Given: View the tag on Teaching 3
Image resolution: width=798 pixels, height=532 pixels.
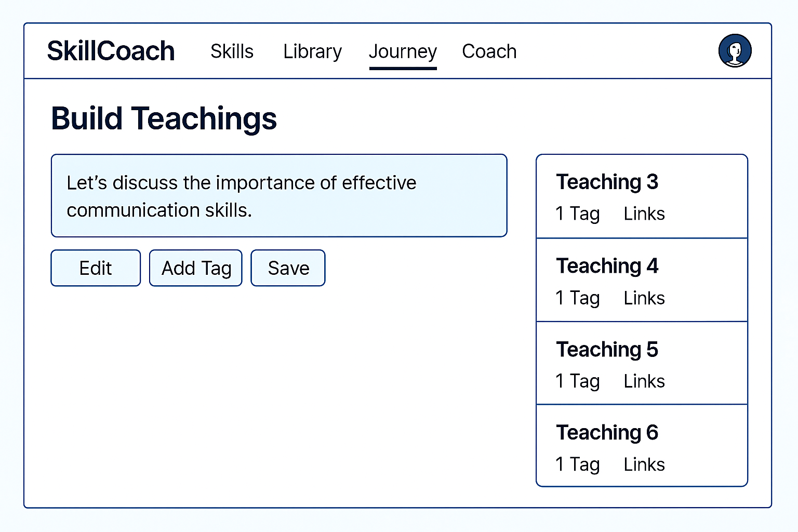Looking at the screenshot, I should click(578, 214).
